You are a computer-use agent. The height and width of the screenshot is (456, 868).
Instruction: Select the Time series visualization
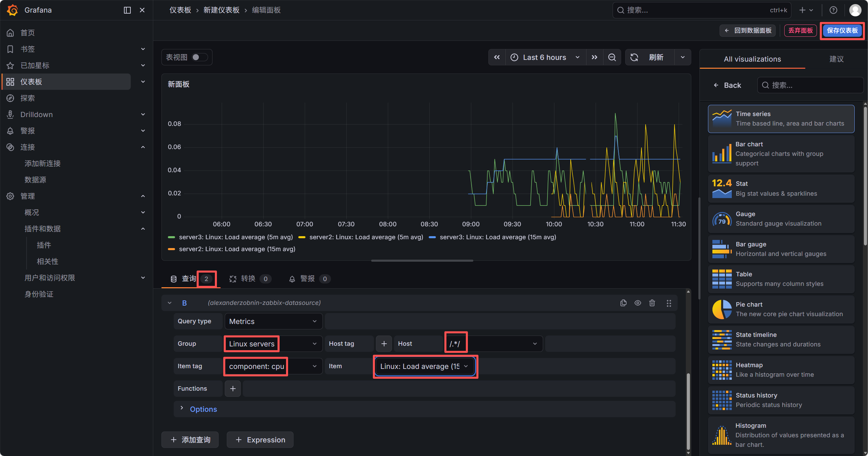point(781,119)
